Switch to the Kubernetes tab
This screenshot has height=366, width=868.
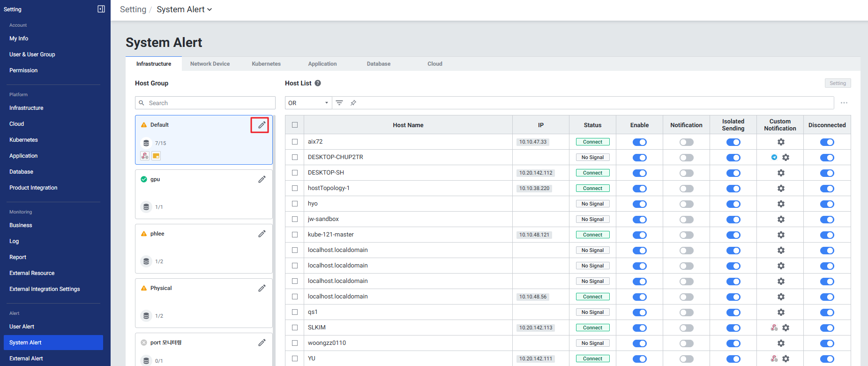[266, 64]
